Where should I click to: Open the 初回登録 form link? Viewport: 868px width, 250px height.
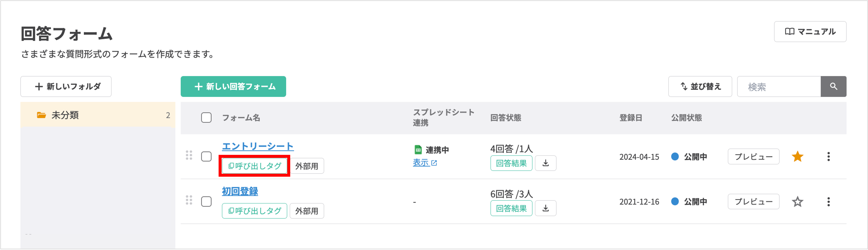[240, 191]
